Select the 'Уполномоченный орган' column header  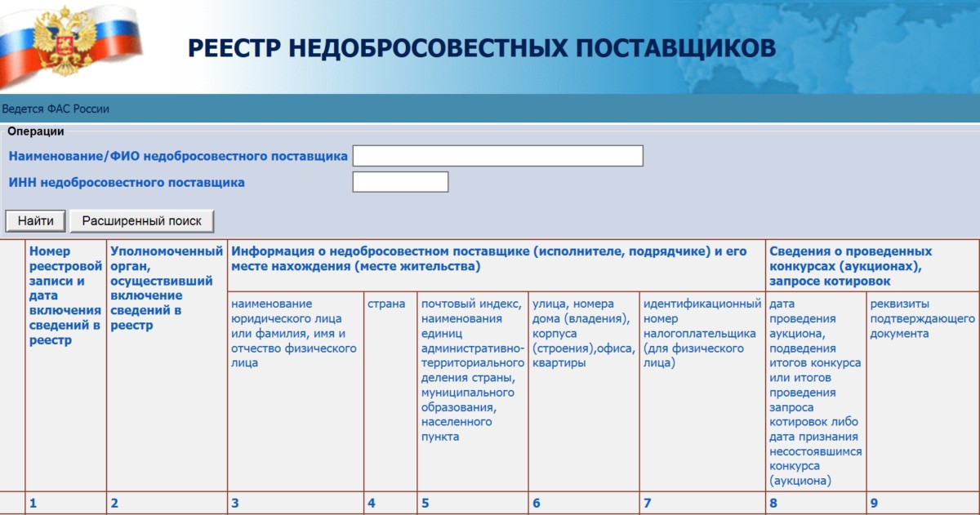[167, 288]
